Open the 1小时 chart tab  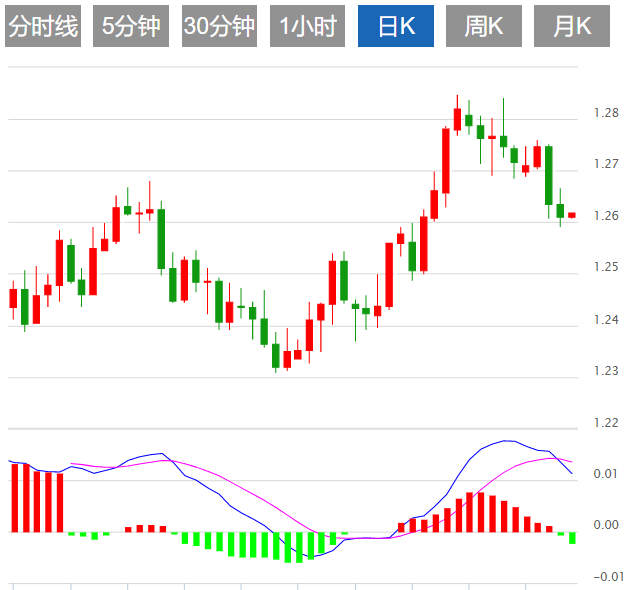click(x=307, y=26)
